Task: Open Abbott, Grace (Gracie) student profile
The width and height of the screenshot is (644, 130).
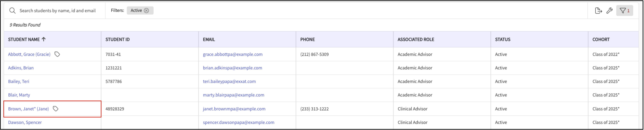Action: 29,54
